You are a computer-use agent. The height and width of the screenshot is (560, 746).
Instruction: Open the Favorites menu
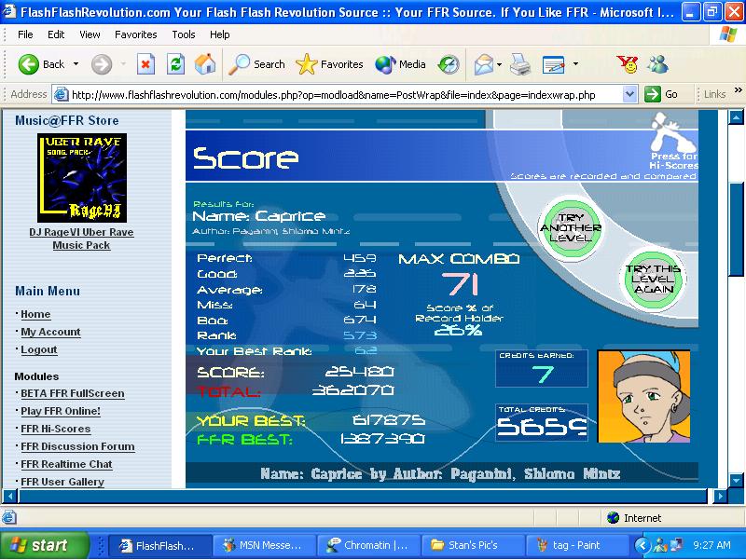pos(135,34)
